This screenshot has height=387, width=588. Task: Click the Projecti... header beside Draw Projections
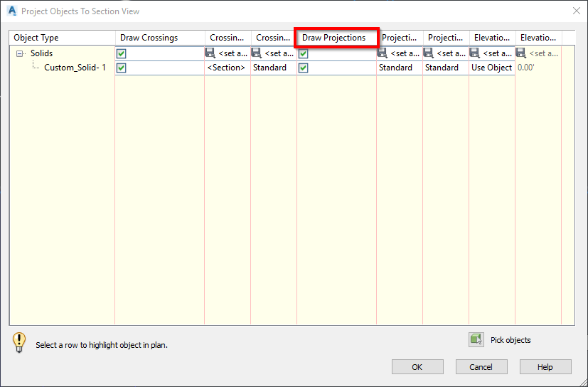click(400, 38)
